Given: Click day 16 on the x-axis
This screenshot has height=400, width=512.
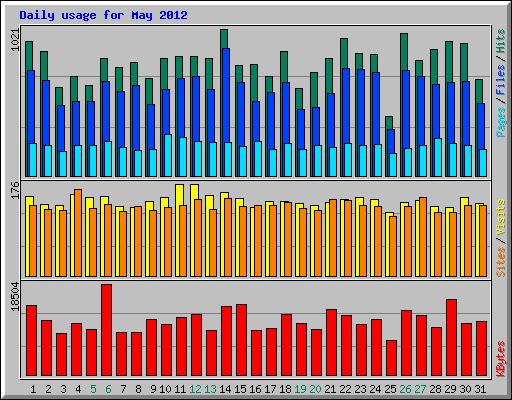Looking at the screenshot, I should 255,389.
